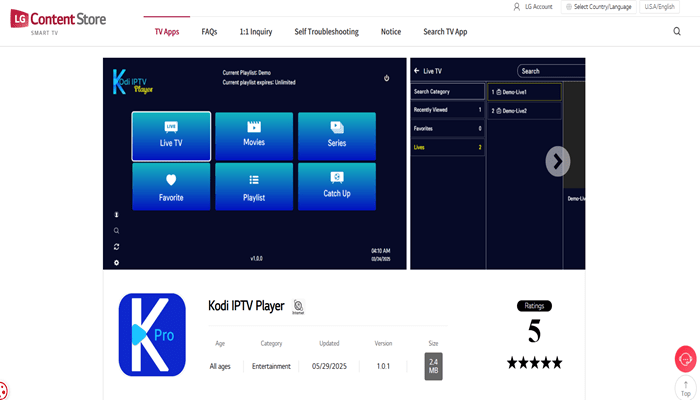Screen dimensions: 700x400
Task: Click the cookie settings icon at bottom-left corner
Action: [2, 391]
